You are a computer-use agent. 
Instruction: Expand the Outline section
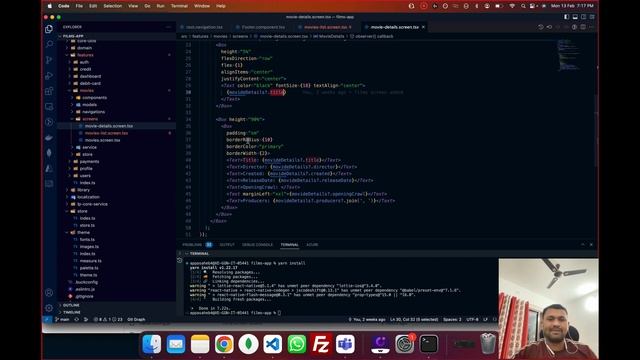pos(116,305)
